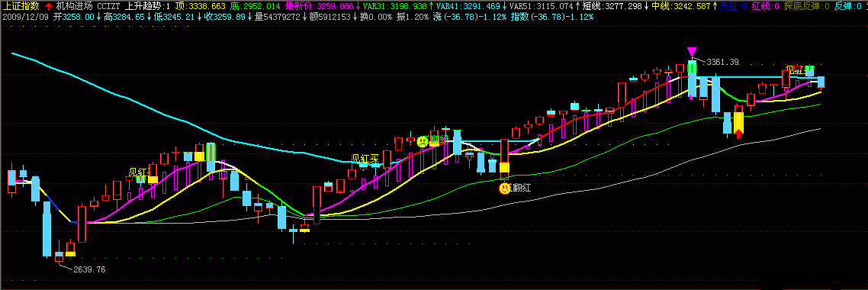
Task: Select the 机构进场 indicator name
Action: pos(74,7)
